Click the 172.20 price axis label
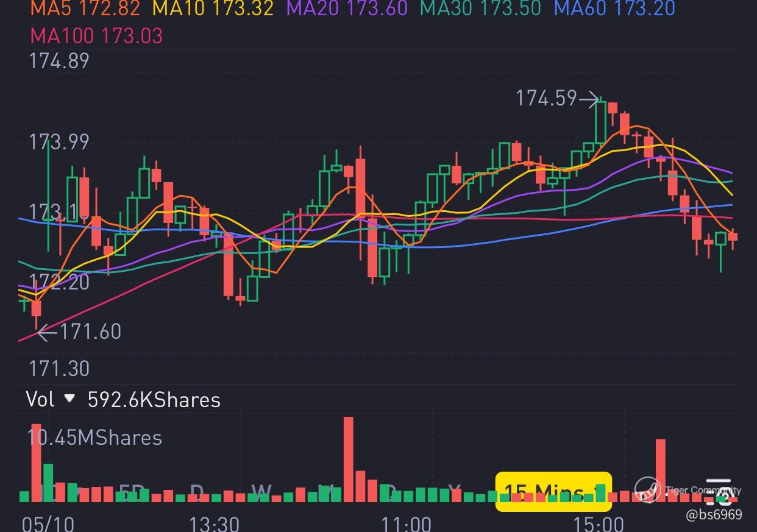The width and height of the screenshot is (757, 532). point(59,282)
